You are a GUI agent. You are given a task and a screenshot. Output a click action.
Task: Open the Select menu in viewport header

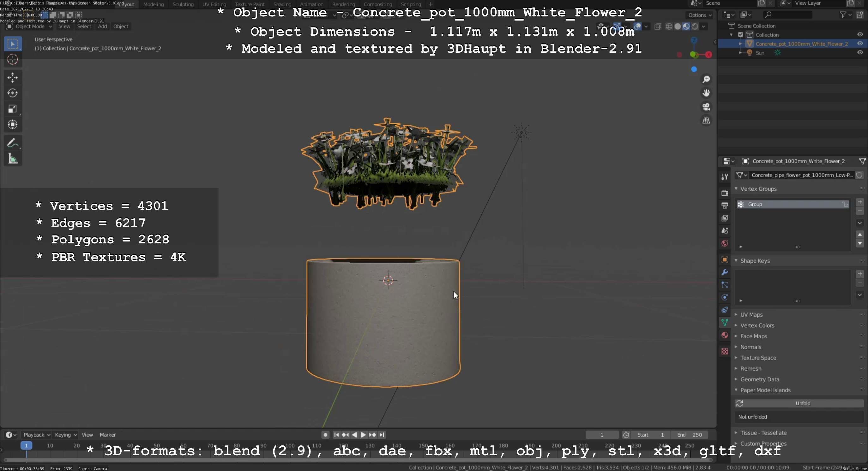84,27
